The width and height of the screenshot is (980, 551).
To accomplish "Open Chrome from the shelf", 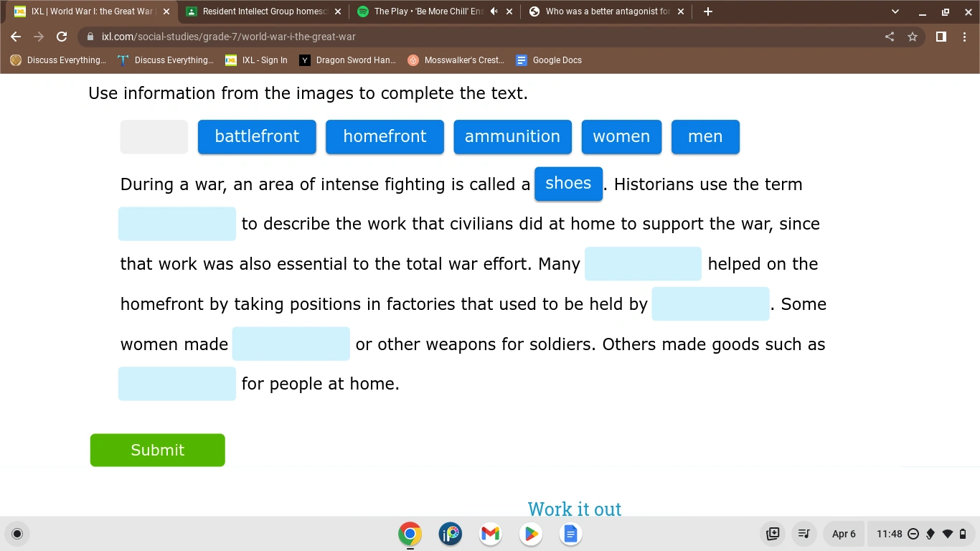I will tap(410, 534).
